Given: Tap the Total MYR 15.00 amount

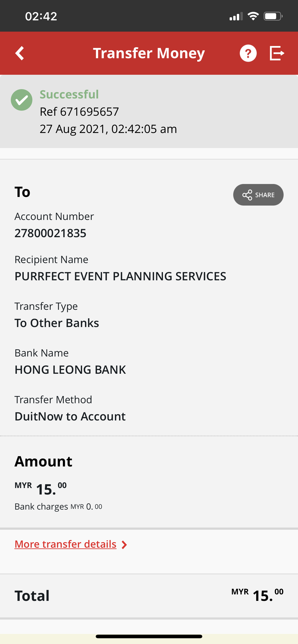Looking at the screenshot, I should pos(257,595).
